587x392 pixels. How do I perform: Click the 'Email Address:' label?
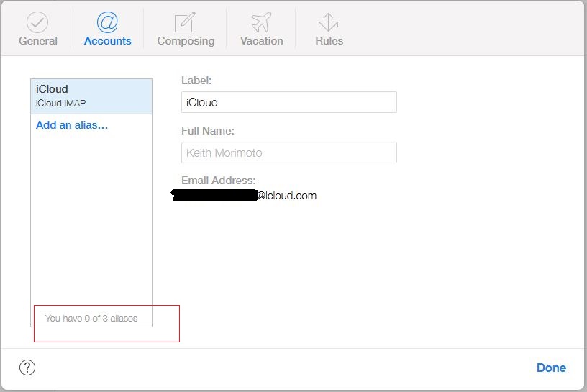click(x=219, y=181)
